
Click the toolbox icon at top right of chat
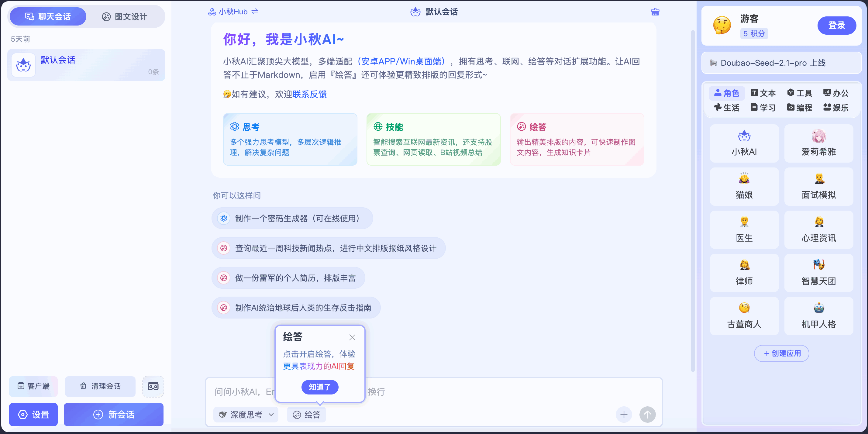coord(655,12)
